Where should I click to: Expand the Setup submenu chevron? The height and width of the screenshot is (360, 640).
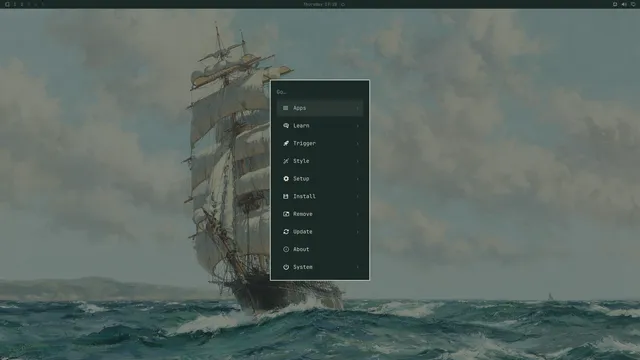[x=358, y=179]
